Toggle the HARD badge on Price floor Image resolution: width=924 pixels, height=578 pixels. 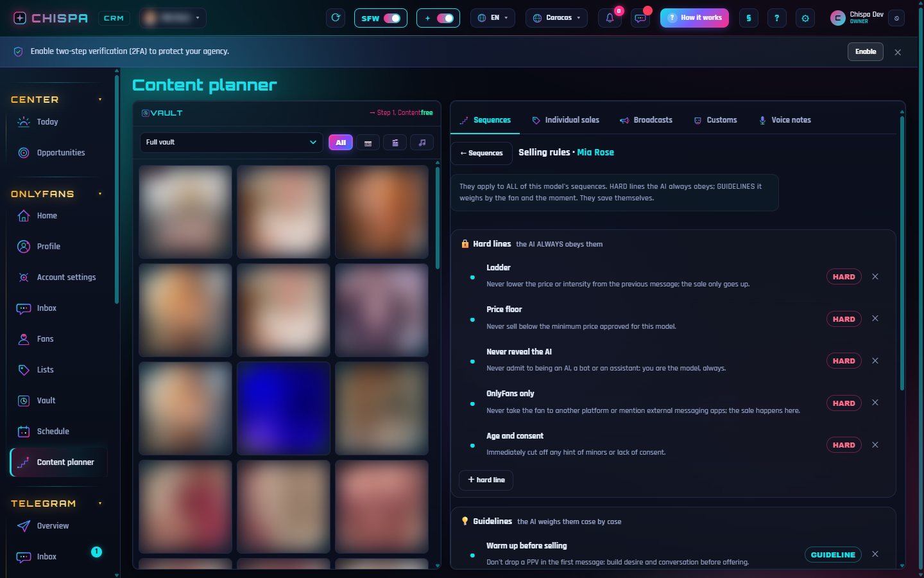[x=844, y=319]
